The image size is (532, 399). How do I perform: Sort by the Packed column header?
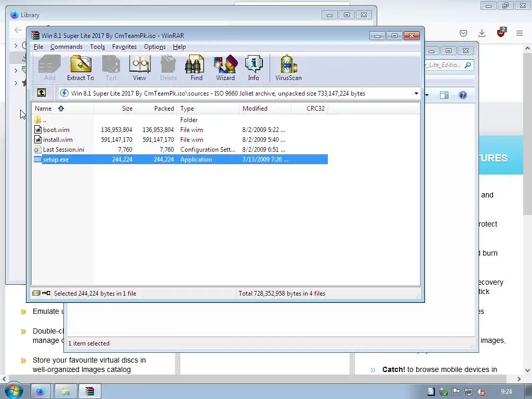156,109
